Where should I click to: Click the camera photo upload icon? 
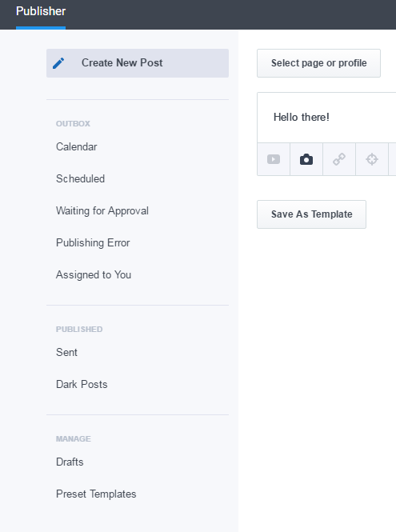[x=306, y=159]
